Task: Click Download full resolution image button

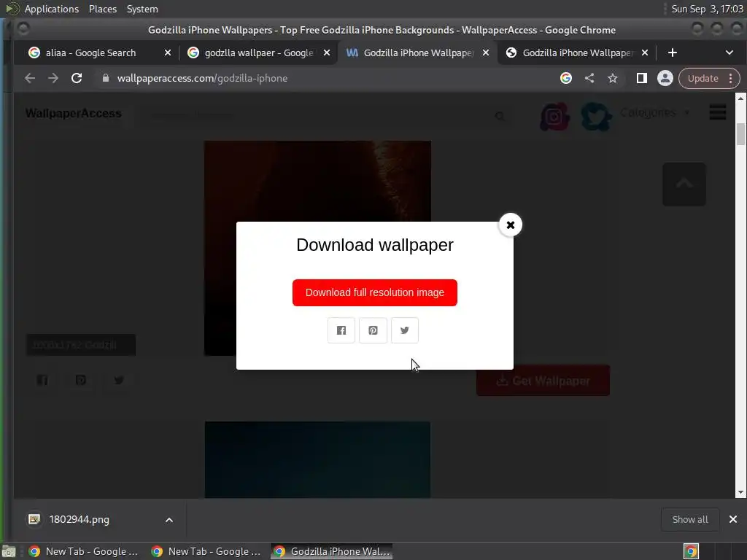Action: pos(374,292)
